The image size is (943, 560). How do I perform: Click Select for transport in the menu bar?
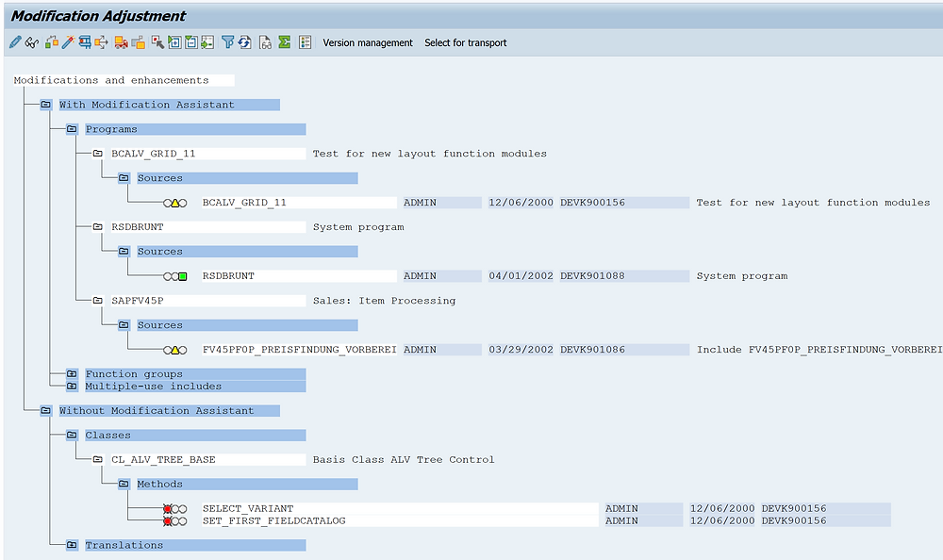pyautogui.click(x=466, y=42)
